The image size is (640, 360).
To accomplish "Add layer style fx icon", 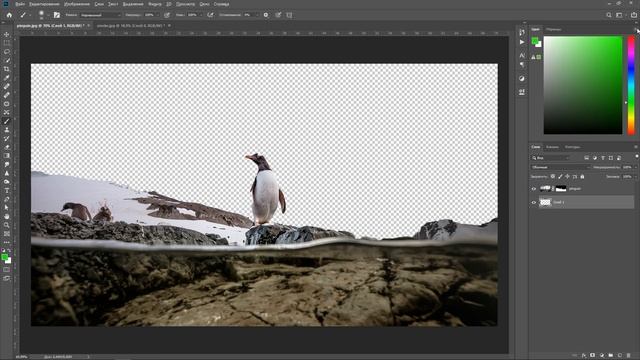I will (584, 356).
